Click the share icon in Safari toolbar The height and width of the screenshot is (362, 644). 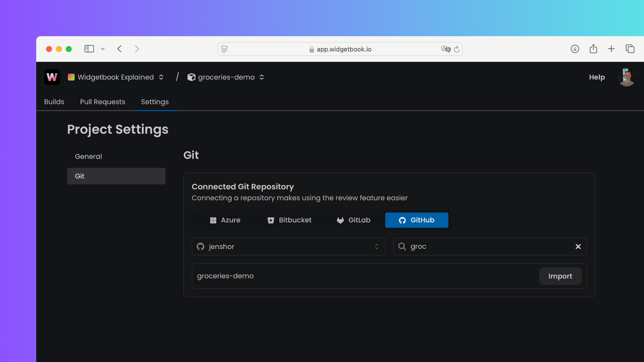tap(593, 49)
